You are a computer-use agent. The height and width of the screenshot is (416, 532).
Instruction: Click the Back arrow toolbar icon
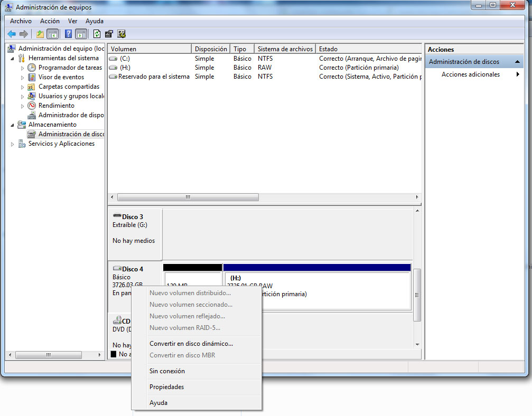coord(12,34)
